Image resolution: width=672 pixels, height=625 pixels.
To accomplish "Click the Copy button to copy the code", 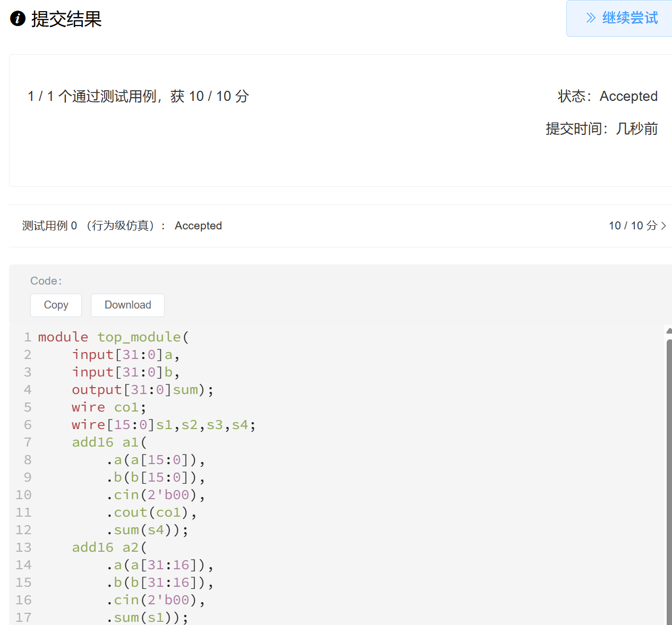I will [x=56, y=305].
